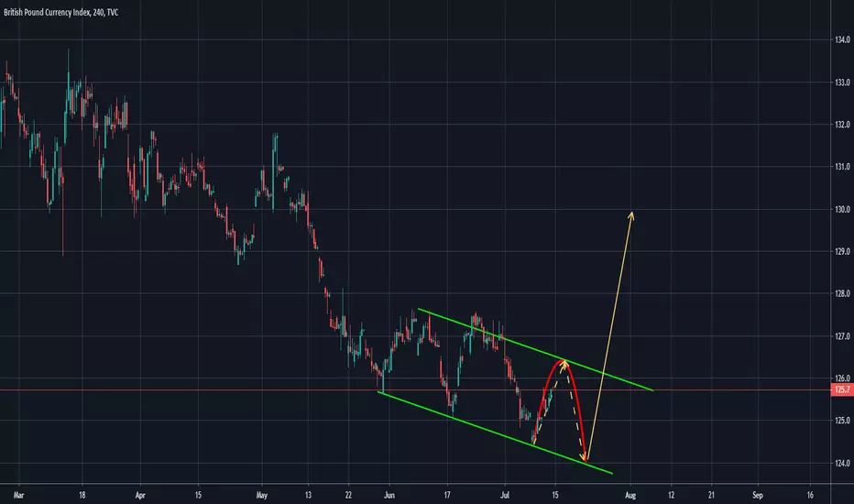Click the May label on time axis
The width and height of the screenshot is (854, 504).
click(x=262, y=495)
